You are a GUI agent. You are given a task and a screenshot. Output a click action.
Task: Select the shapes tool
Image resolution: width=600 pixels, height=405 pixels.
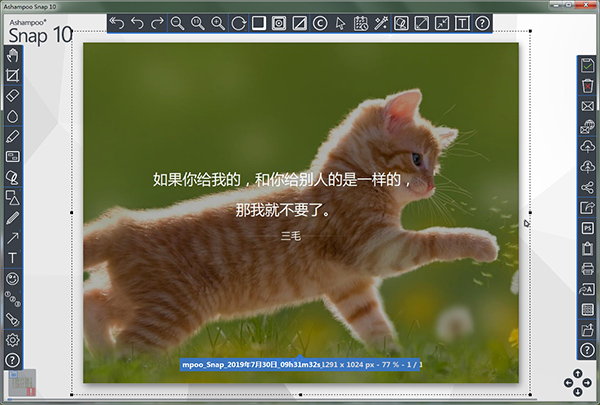13,198
